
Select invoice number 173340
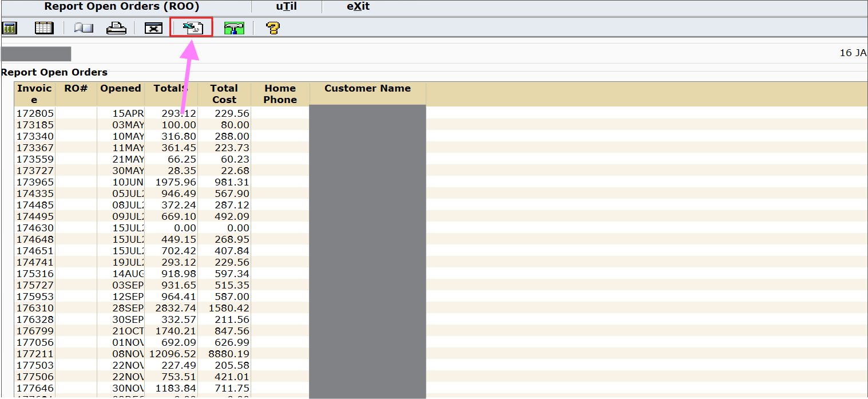point(35,136)
